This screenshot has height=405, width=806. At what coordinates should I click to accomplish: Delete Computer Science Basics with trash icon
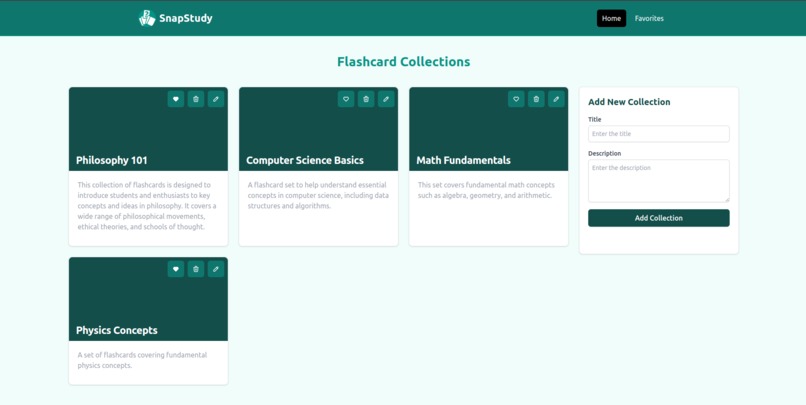(366, 99)
